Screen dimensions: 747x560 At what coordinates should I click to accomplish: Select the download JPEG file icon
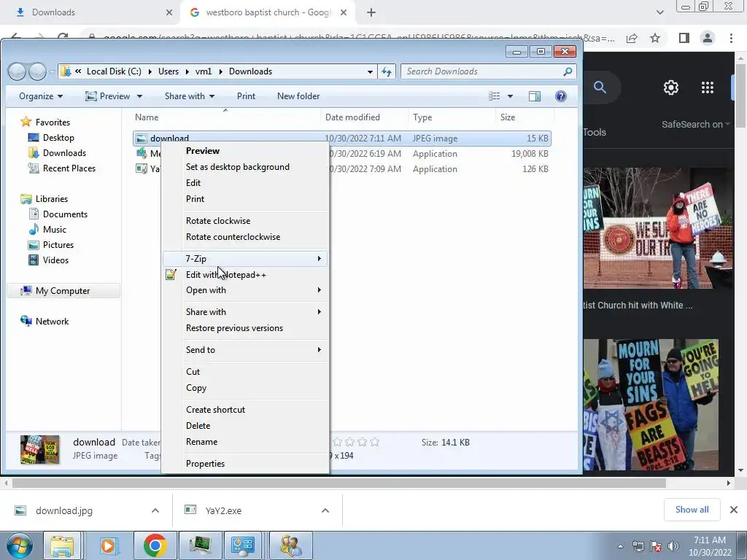(x=141, y=139)
